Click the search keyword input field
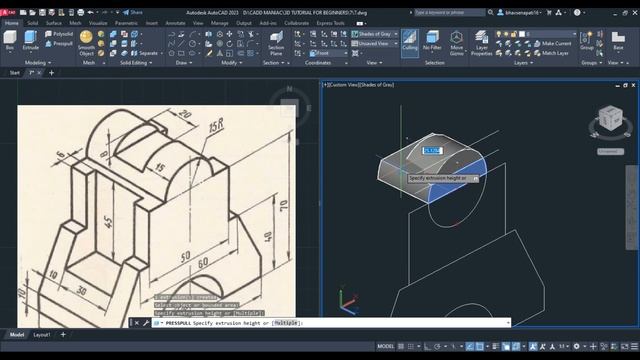 (x=449, y=13)
